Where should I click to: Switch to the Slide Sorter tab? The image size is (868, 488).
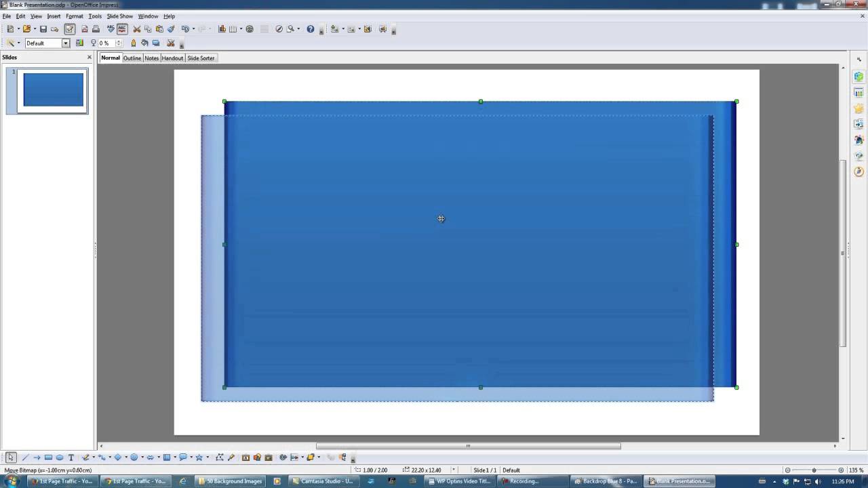point(201,58)
